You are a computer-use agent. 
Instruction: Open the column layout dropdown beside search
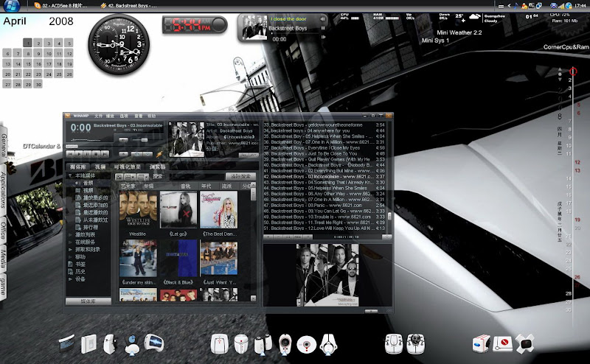pos(143,177)
